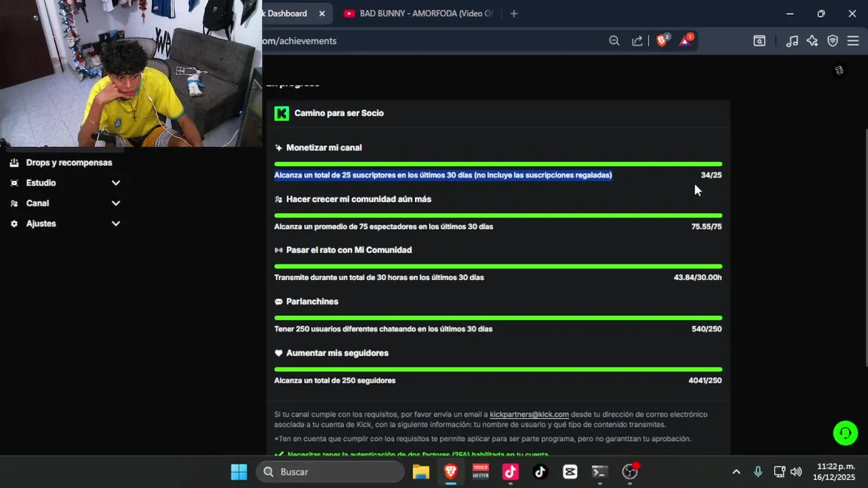Close the Dashboard browser tab
Screen dimensions: 868x488
click(322, 14)
